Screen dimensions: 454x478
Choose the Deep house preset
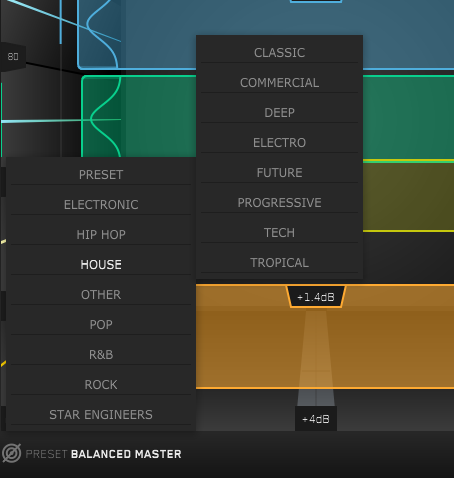click(x=279, y=113)
